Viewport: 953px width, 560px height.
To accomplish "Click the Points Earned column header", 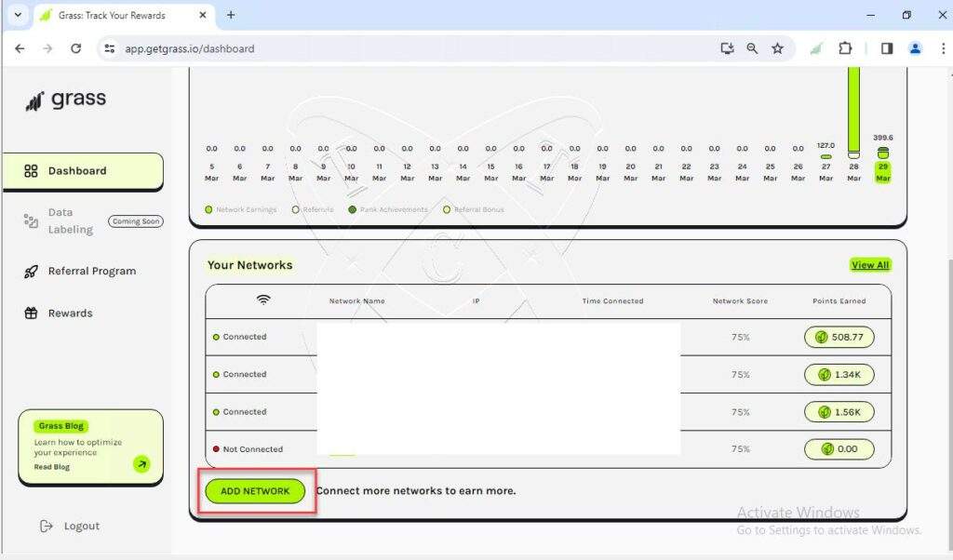I will [839, 301].
